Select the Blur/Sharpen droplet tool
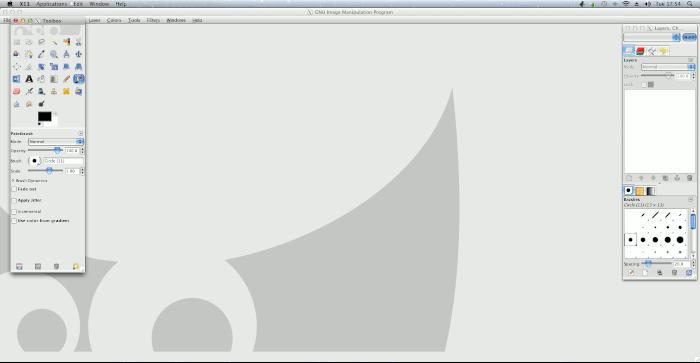700x363 pixels. pos(17,104)
